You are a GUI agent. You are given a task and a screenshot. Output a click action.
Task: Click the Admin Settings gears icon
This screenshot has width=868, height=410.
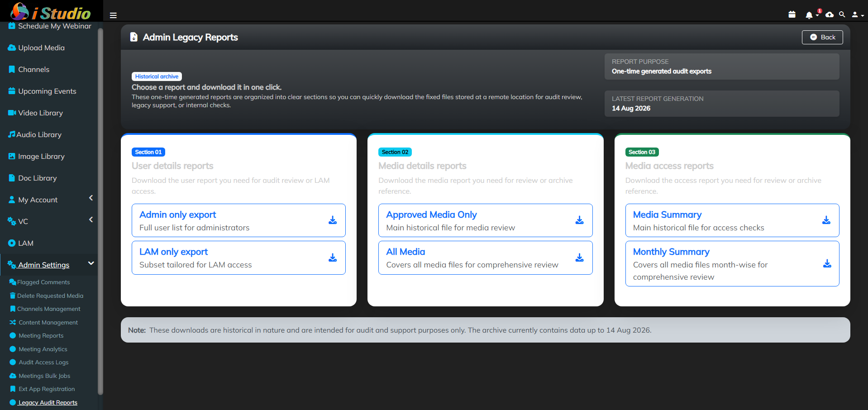pyautogui.click(x=12, y=265)
